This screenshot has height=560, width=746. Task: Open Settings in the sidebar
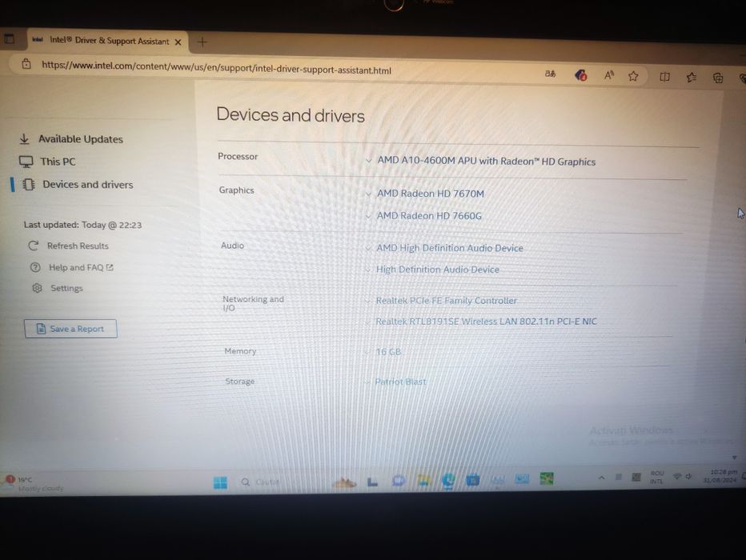tap(66, 288)
